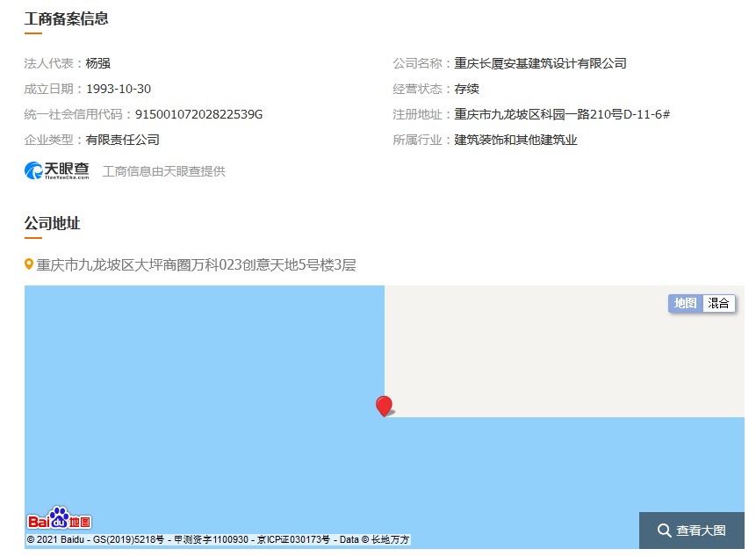This screenshot has height=556, width=756.
Task: Click the Baidu map logo
Action: [x=60, y=518]
